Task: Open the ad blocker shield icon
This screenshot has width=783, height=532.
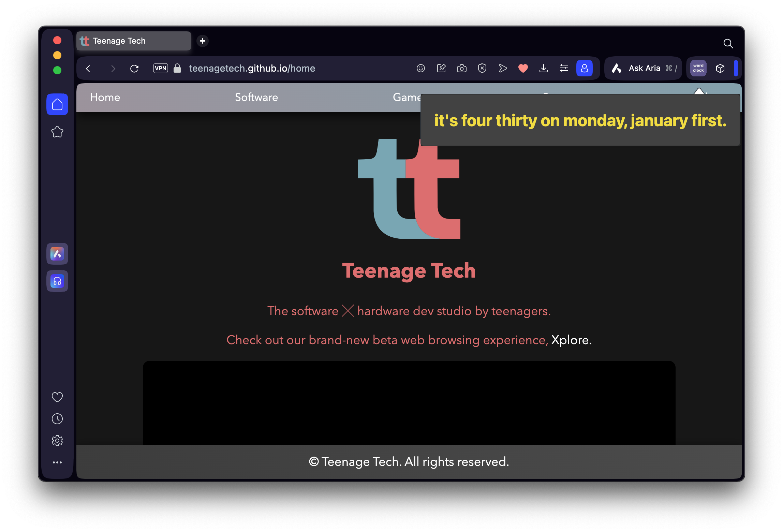Action: [x=482, y=68]
